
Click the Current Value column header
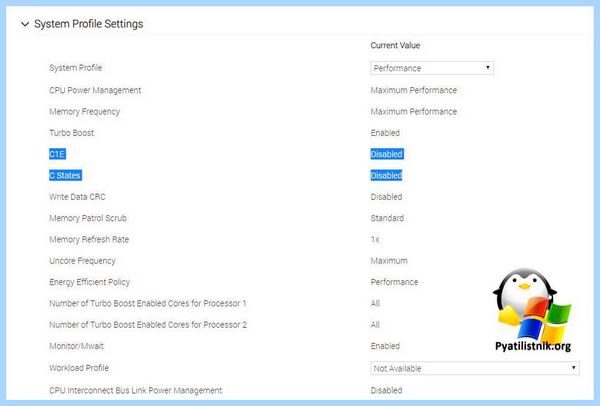pyautogui.click(x=395, y=45)
